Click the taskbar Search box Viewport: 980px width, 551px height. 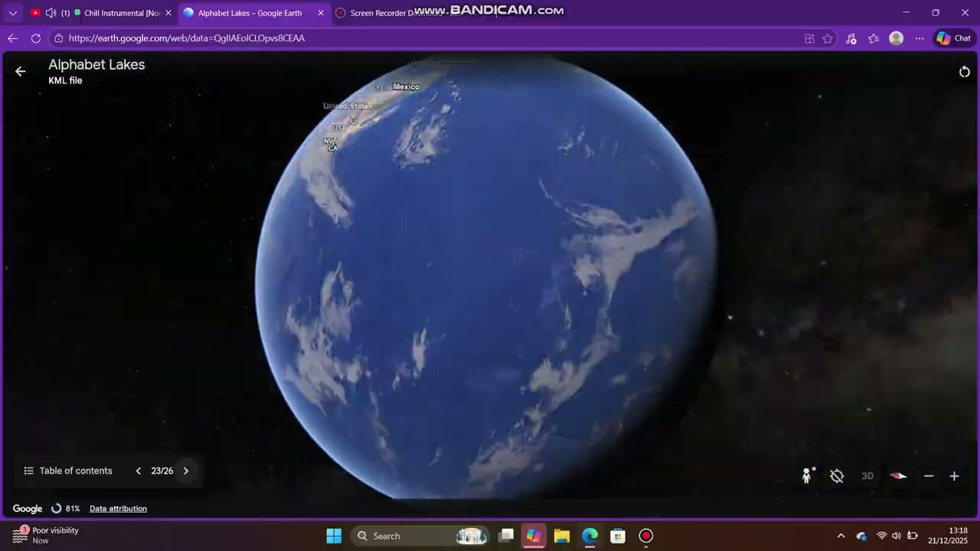click(421, 536)
